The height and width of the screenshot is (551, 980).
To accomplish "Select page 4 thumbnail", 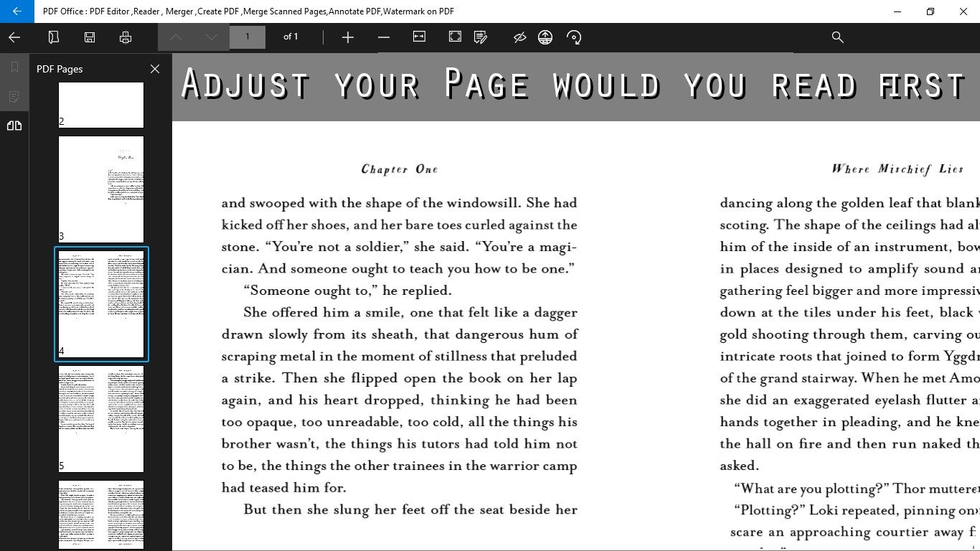I will [x=101, y=304].
